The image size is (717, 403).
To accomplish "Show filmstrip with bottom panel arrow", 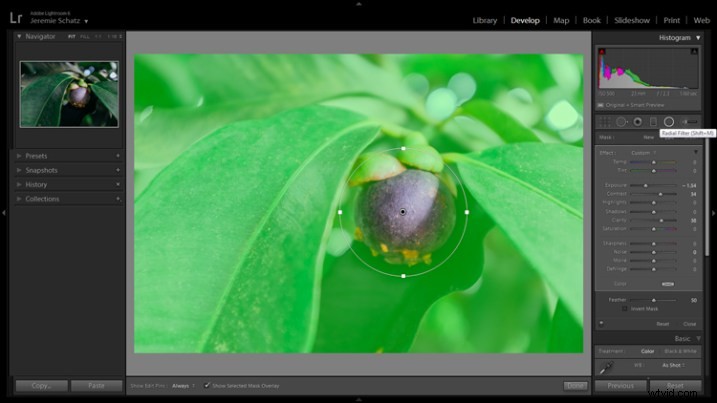I will click(358, 399).
